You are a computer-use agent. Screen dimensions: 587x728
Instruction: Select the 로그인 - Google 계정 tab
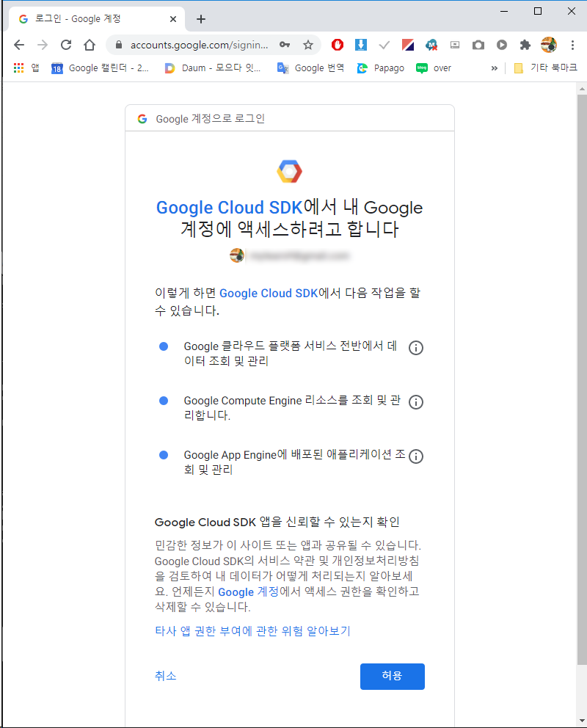pos(97,19)
